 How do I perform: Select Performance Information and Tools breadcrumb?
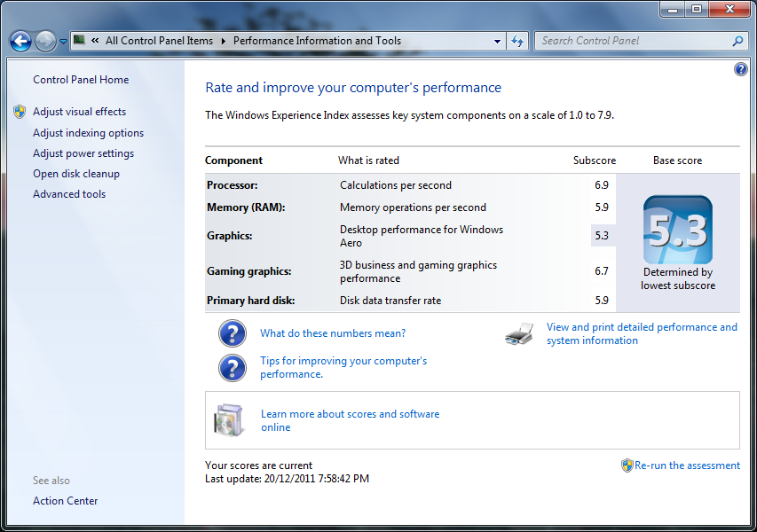point(317,41)
